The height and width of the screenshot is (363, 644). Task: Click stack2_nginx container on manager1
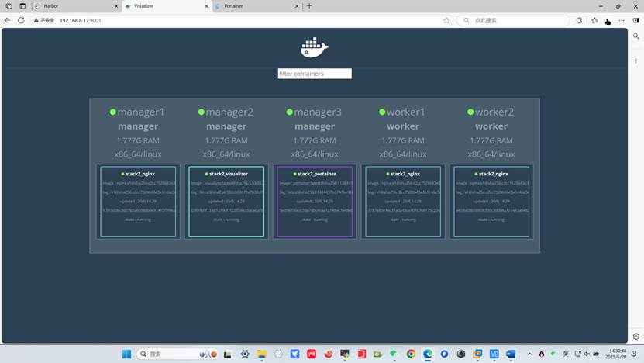click(138, 202)
